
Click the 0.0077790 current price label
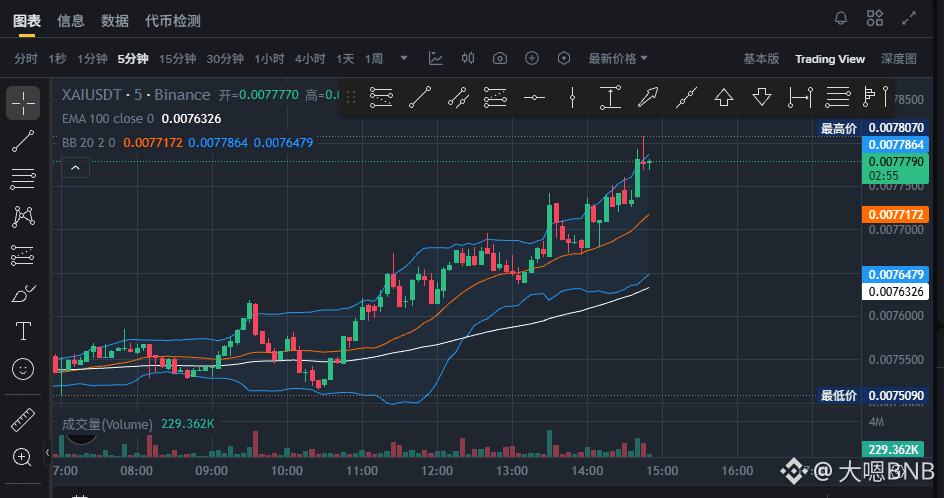tap(895, 169)
